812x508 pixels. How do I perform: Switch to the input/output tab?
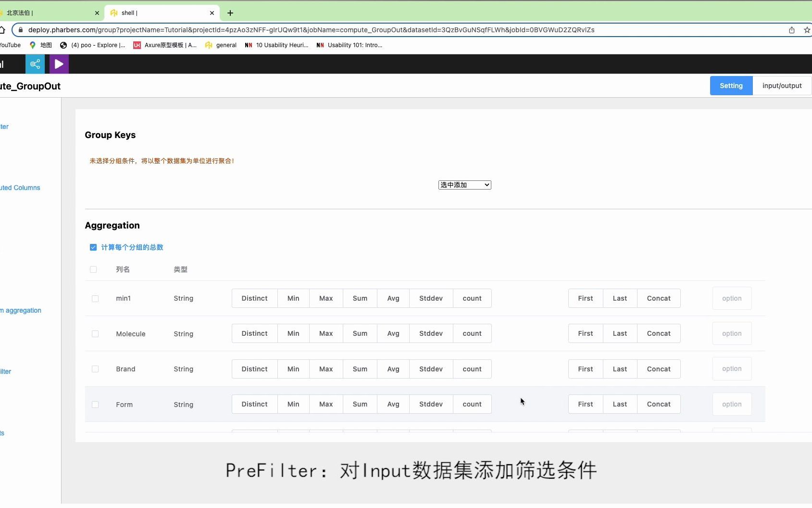pyautogui.click(x=782, y=86)
